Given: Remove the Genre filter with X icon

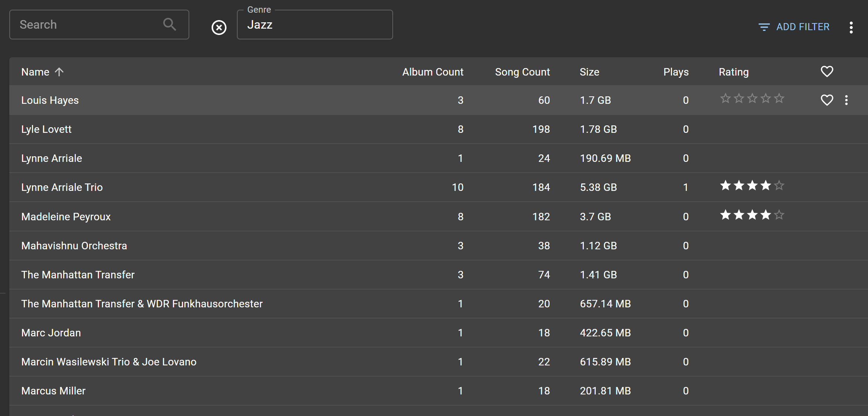Looking at the screenshot, I should tap(219, 28).
